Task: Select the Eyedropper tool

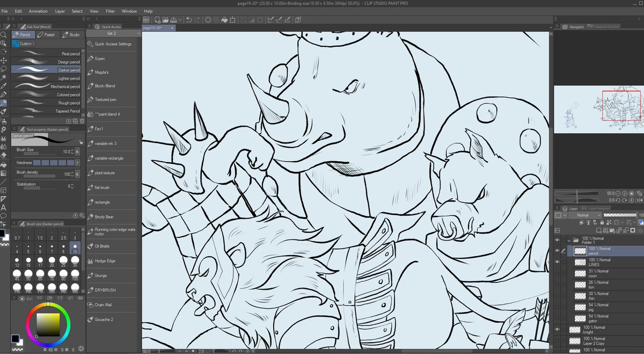Action: coord(3,86)
